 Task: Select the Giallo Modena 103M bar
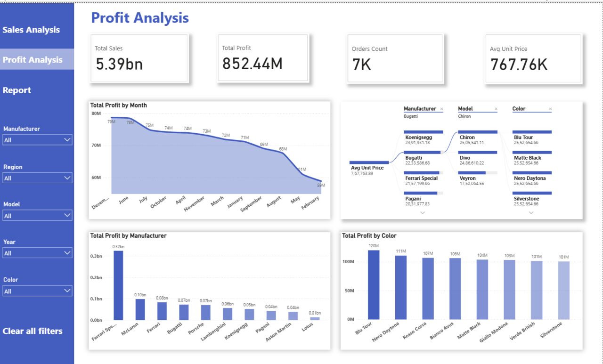tap(509, 290)
